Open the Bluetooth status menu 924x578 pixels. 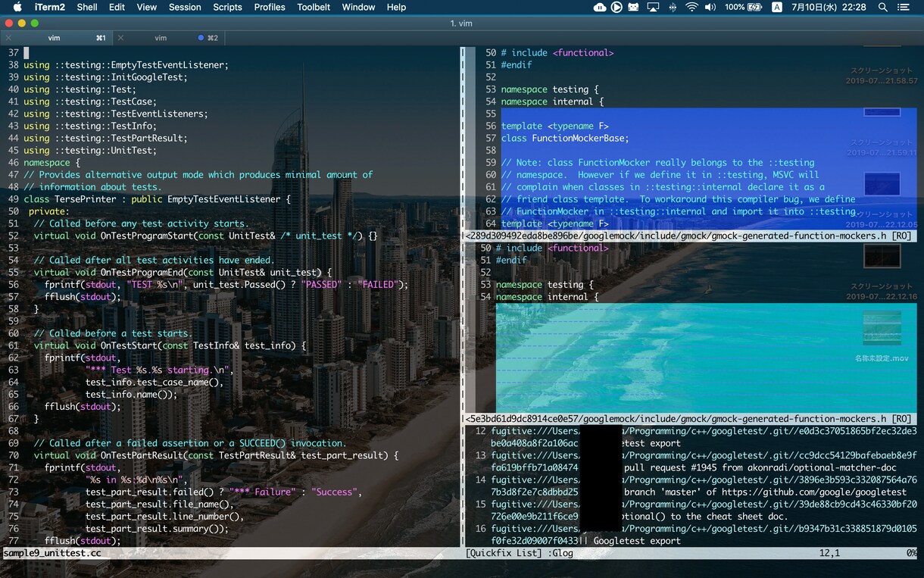click(x=673, y=7)
